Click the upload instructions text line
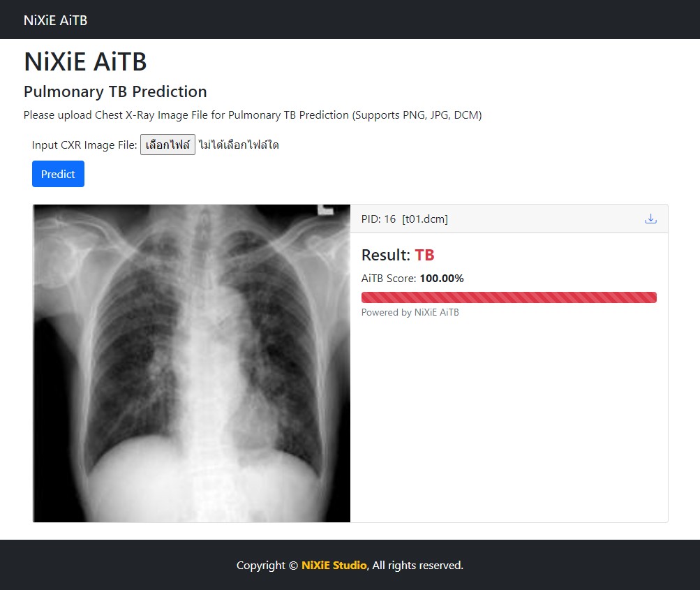This screenshot has width=700, height=590. click(253, 115)
